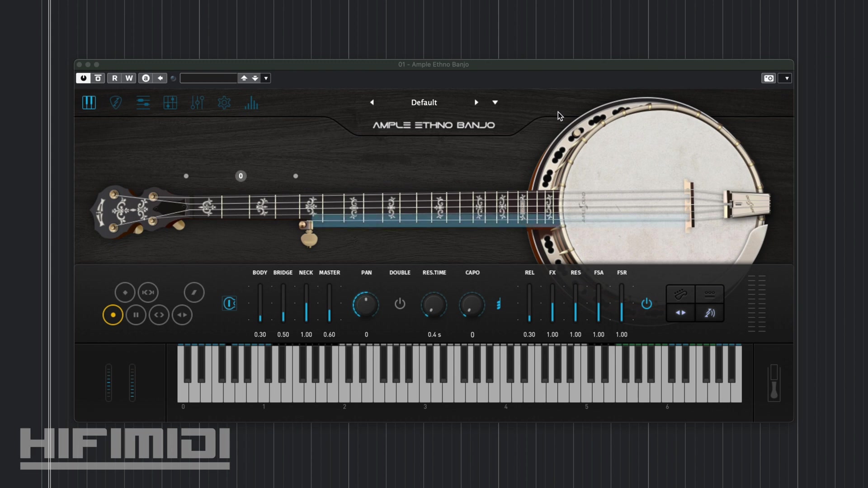Click the Default preset name

424,103
